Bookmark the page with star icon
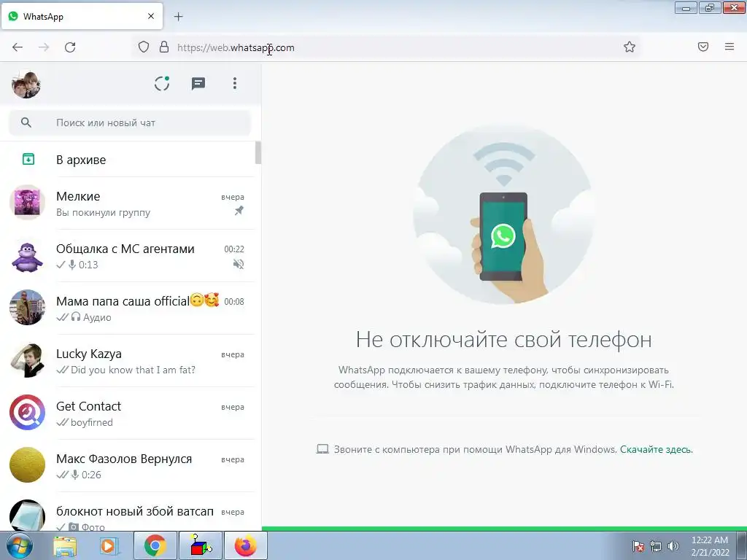Image resolution: width=747 pixels, height=560 pixels. [630, 47]
